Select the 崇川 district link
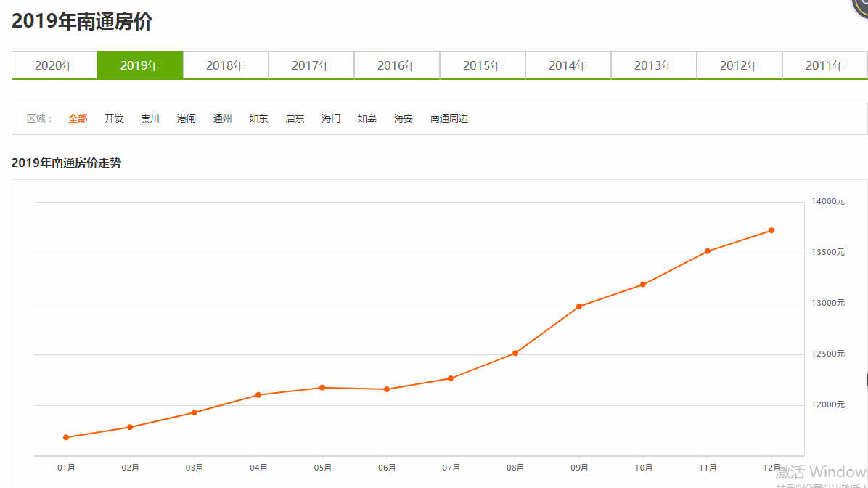868x488 pixels. 150,118
